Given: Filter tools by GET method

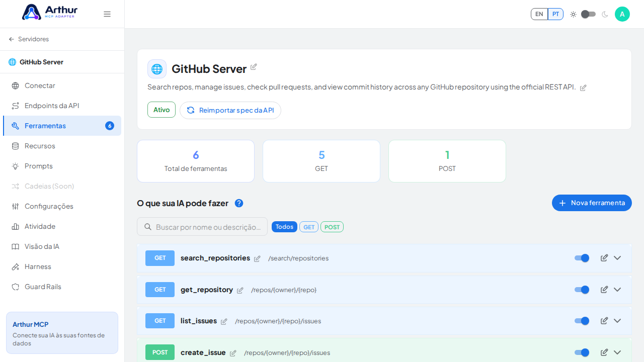Looking at the screenshot, I should tap(309, 227).
